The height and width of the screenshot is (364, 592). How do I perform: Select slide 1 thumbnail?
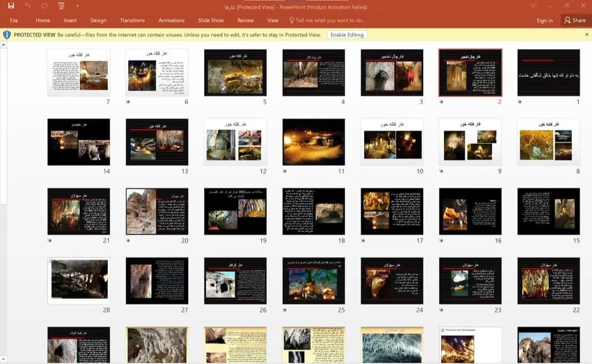(x=549, y=72)
